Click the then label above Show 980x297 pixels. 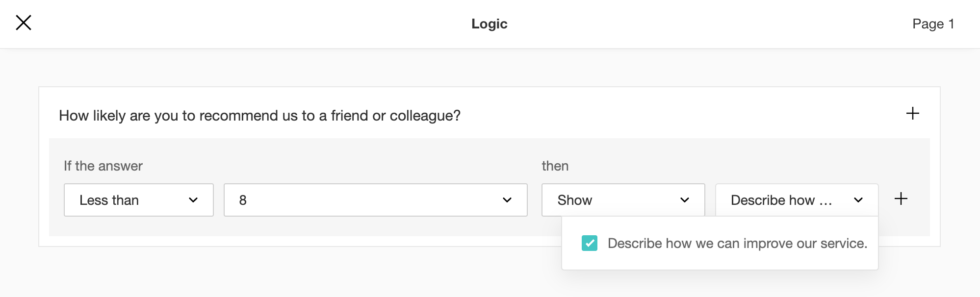pos(555,166)
